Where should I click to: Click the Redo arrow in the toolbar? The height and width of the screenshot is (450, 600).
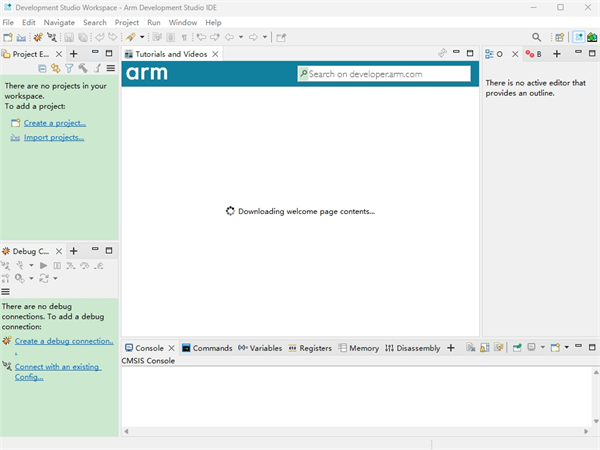tap(112, 37)
